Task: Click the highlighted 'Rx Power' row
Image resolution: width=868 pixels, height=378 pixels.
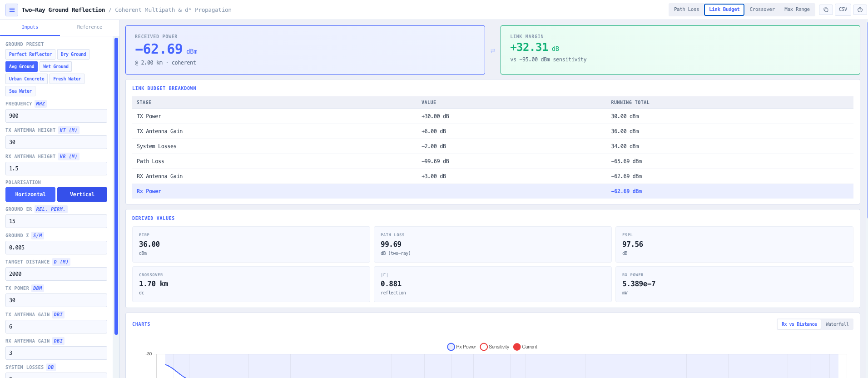Action: click(x=493, y=191)
